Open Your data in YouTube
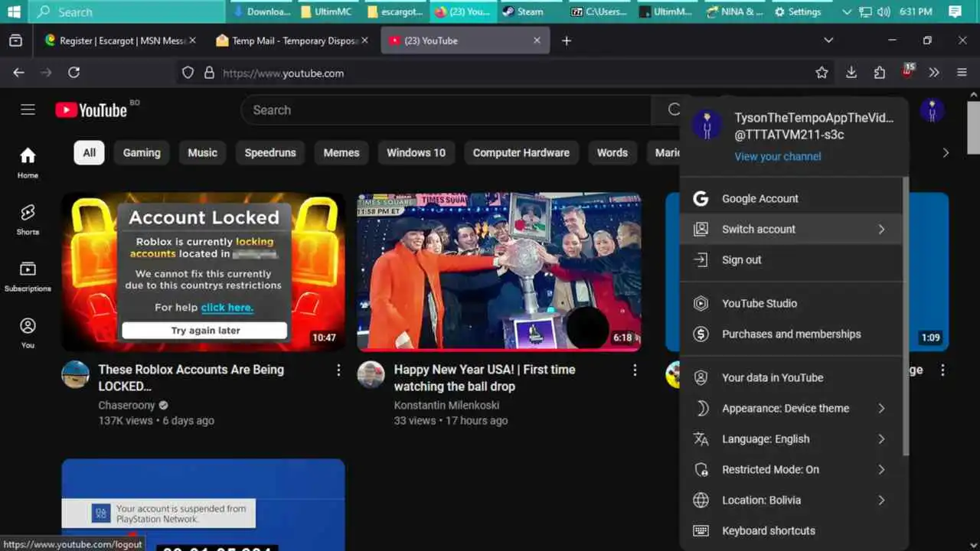This screenshot has width=980, height=551. (792, 377)
